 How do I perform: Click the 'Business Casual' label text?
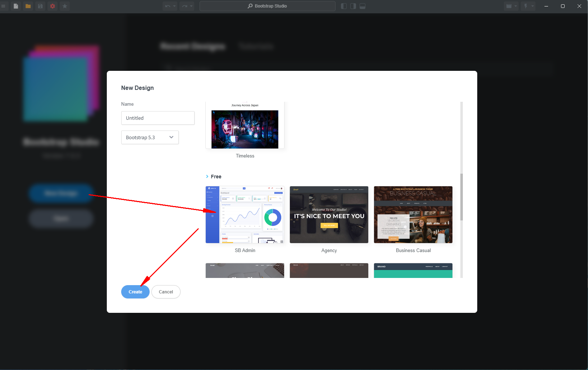pyautogui.click(x=413, y=251)
